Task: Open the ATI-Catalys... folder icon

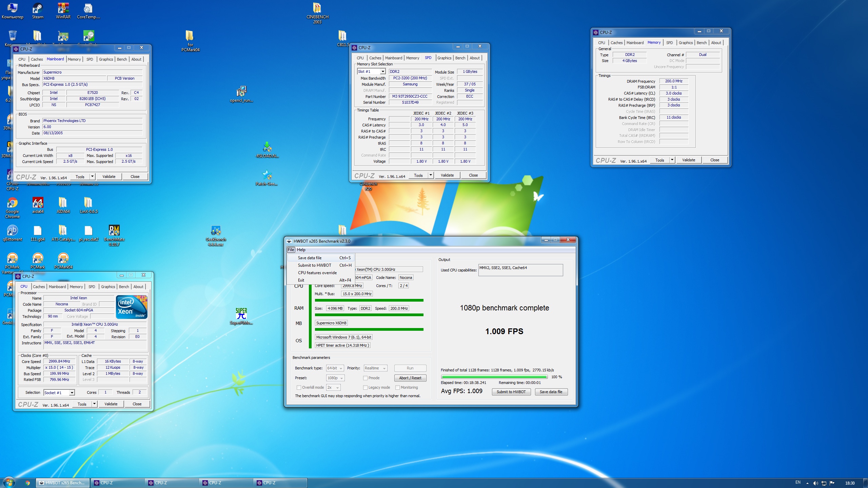Action: click(63, 233)
